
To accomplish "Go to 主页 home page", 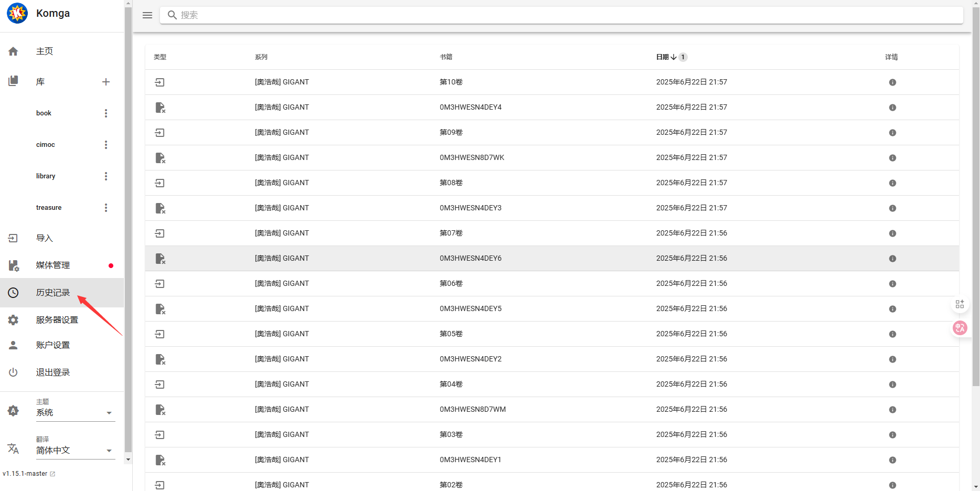I will coord(45,51).
